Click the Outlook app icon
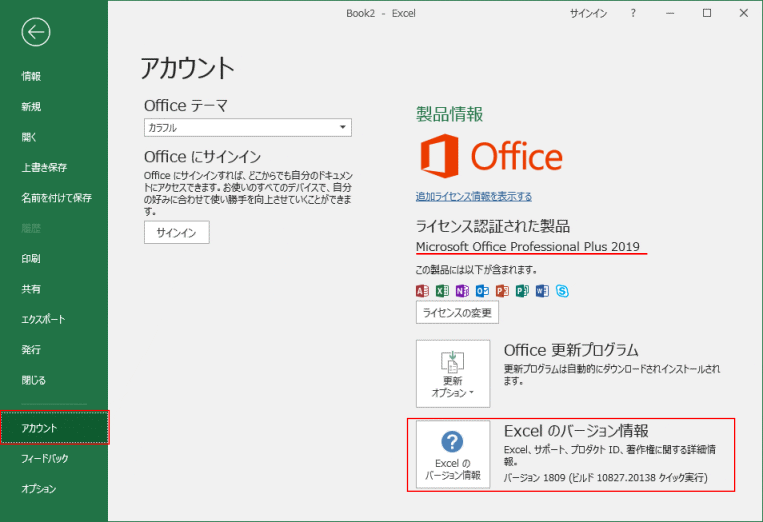Image resolution: width=763 pixels, height=522 pixels. pyautogui.click(x=482, y=291)
